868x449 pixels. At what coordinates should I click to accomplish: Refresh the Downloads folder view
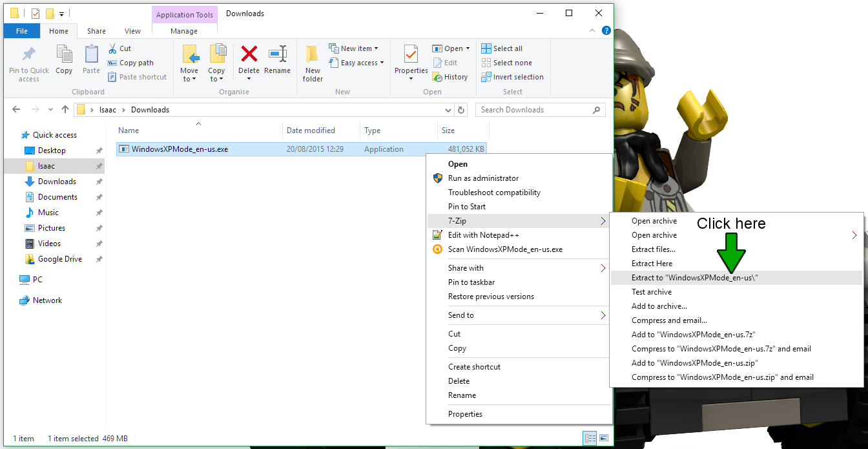[461, 110]
